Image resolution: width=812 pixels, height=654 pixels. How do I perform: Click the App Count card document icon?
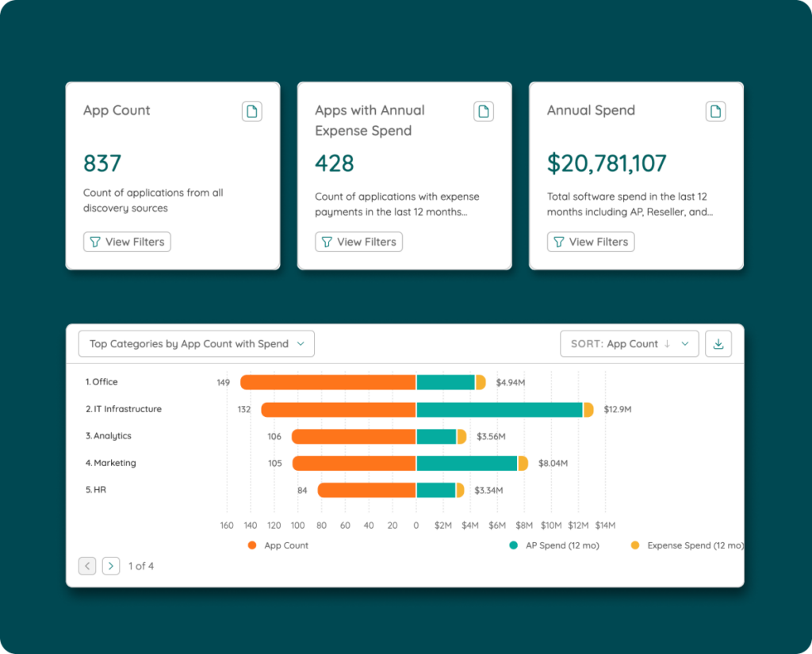[251, 112]
